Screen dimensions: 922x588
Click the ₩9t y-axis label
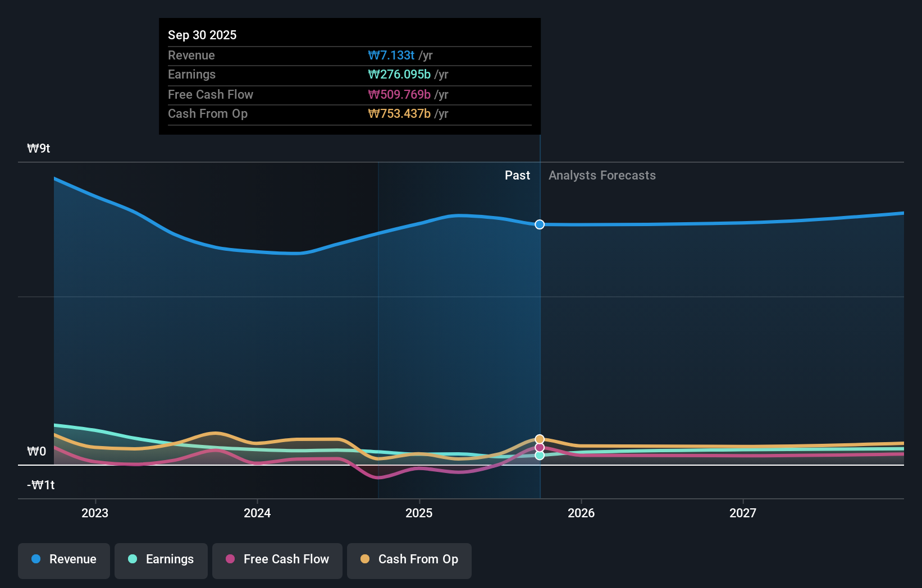click(x=38, y=148)
